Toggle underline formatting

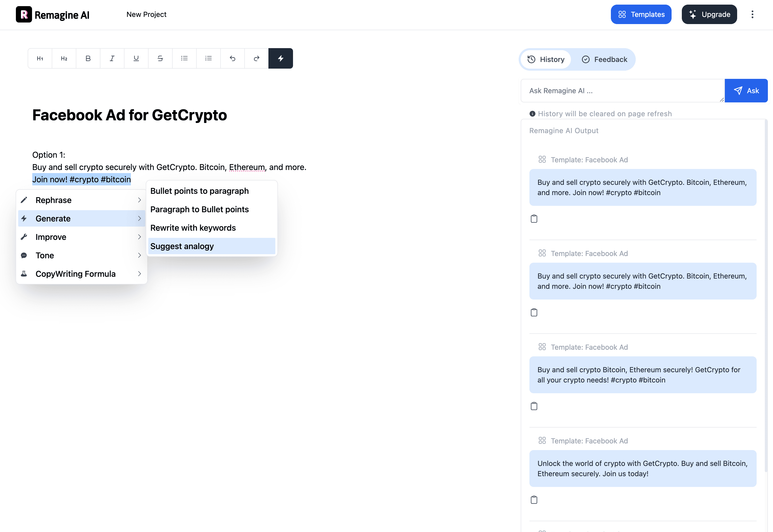[x=136, y=58]
